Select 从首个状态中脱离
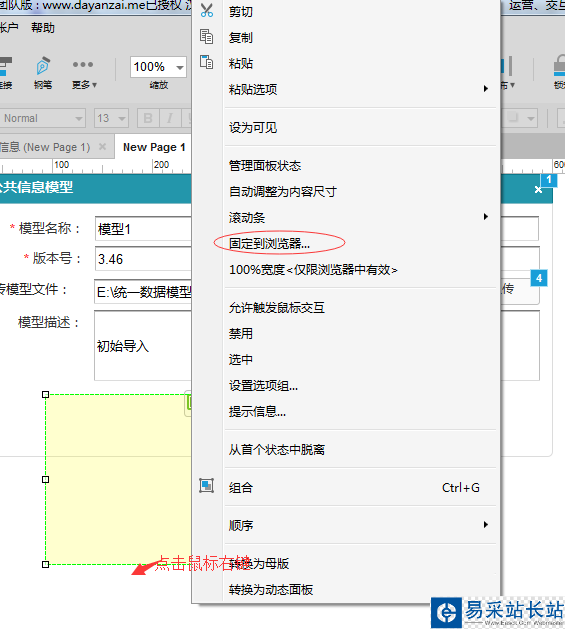 pos(346,449)
